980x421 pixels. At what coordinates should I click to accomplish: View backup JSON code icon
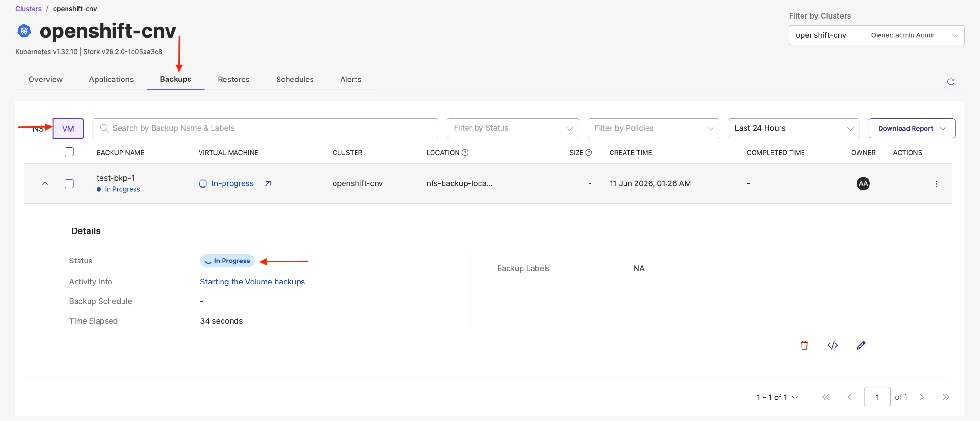[x=833, y=345]
